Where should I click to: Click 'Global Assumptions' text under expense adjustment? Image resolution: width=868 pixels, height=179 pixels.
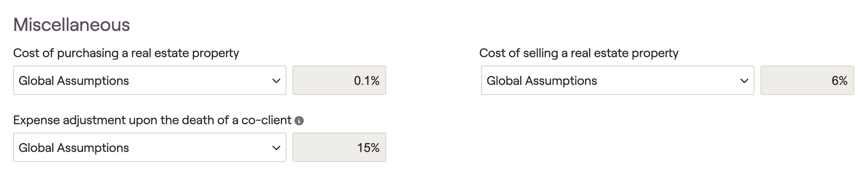click(x=74, y=148)
